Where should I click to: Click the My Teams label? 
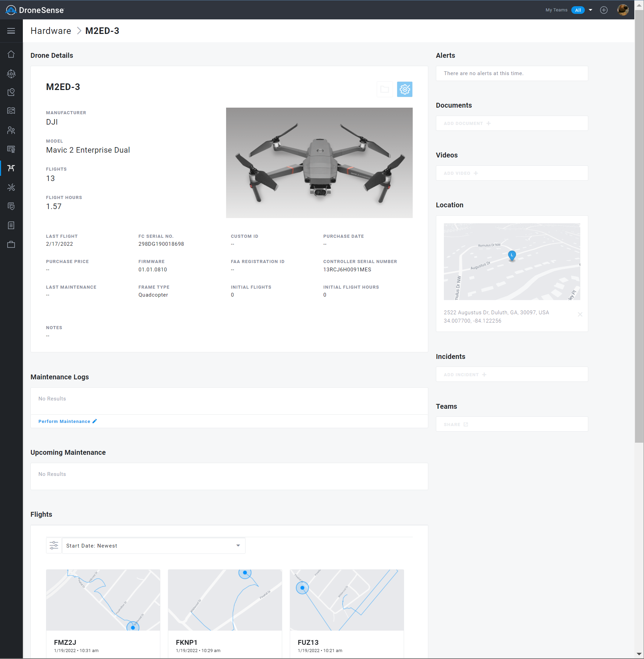point(556,10)
